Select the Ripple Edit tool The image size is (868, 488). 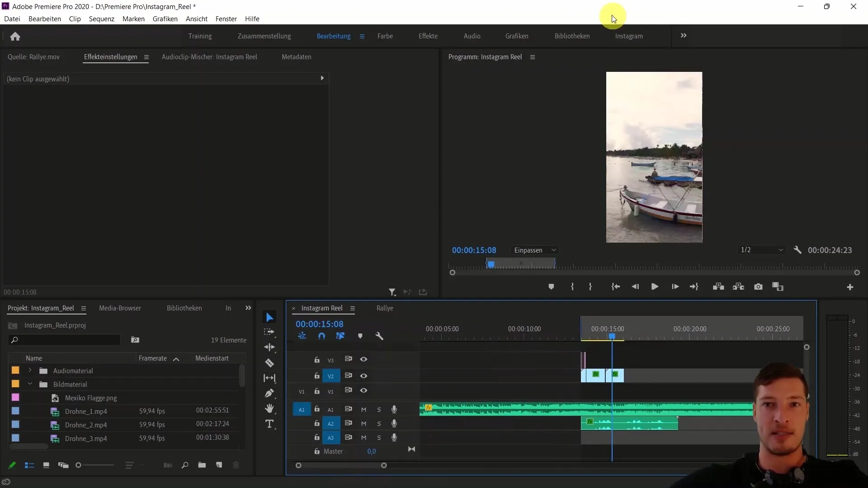269,347
